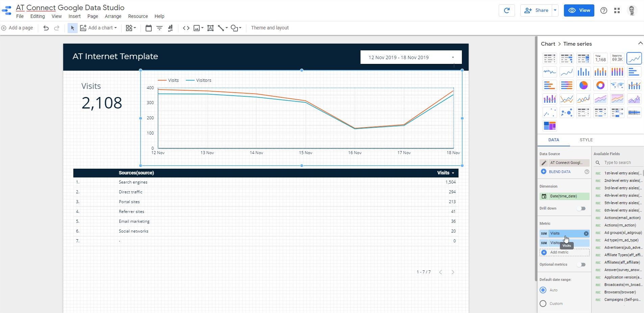
Task: Choose the geo map chart type
Action: 617,85
